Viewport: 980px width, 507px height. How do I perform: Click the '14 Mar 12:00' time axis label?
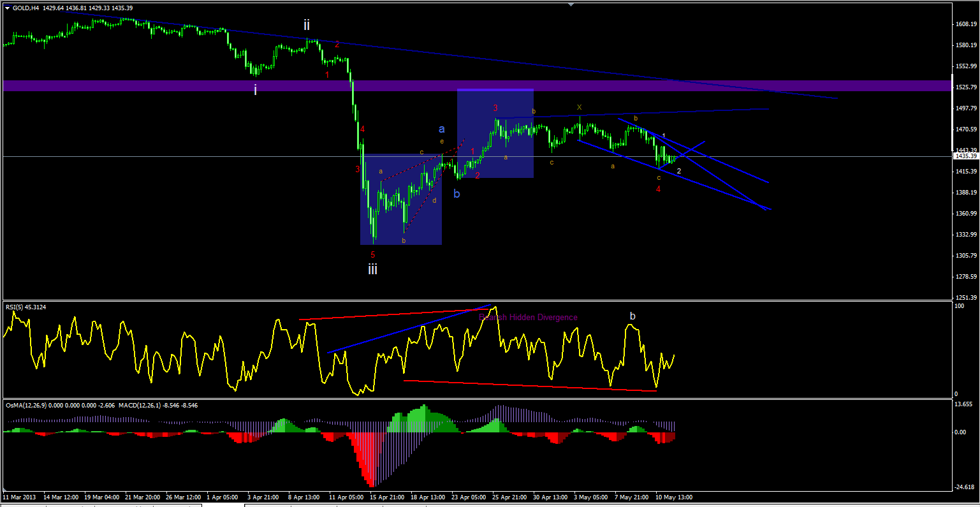[x=61, y=497]
